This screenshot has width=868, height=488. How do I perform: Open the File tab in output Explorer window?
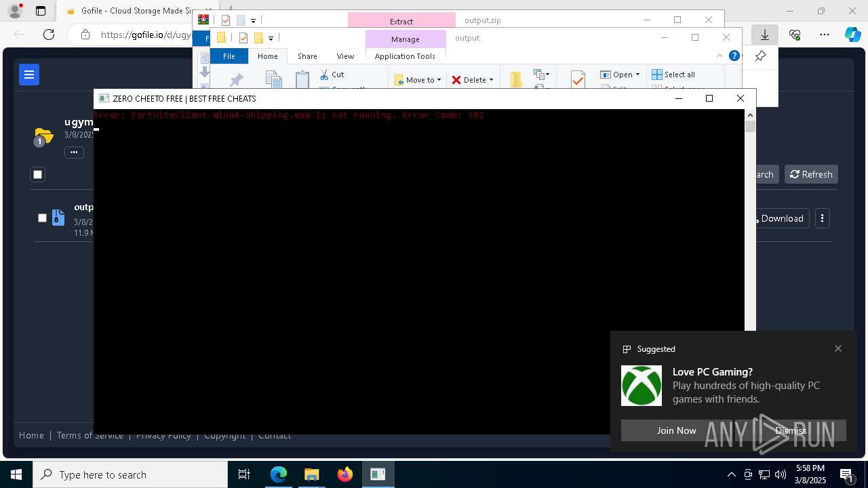coord(229,56)
